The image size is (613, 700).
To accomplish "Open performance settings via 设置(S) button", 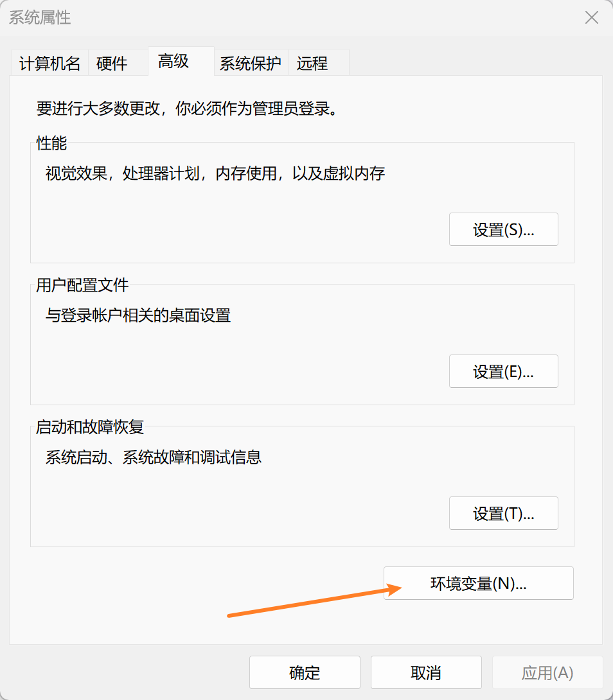I will [503, 229].
